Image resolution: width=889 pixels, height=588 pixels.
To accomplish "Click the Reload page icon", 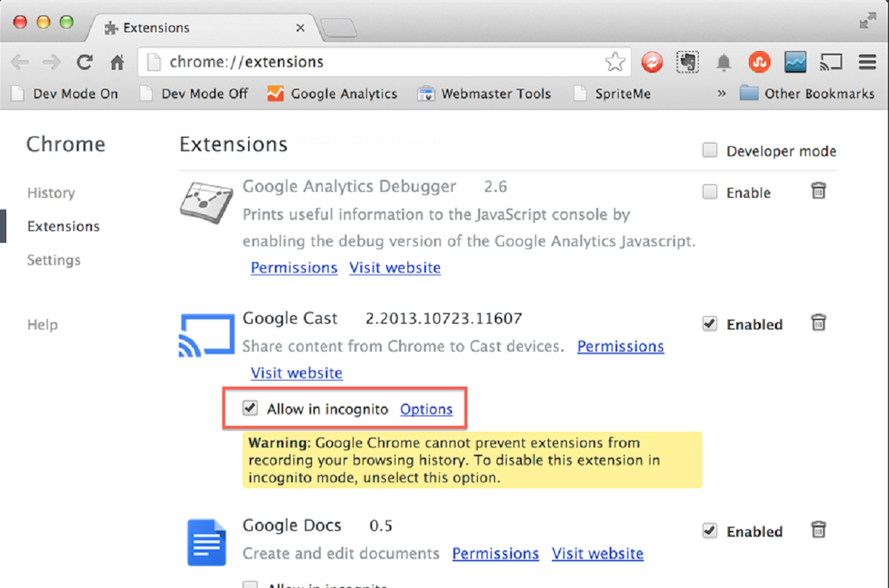I will coord(85,63).
